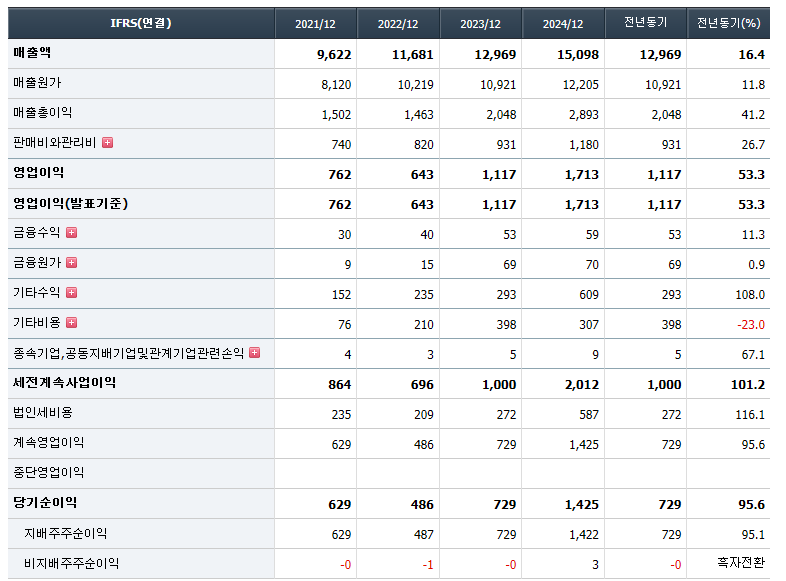Click 세전계속사업이익 value 864
Viewport: 786px width, 581px height.
[340, 384]
